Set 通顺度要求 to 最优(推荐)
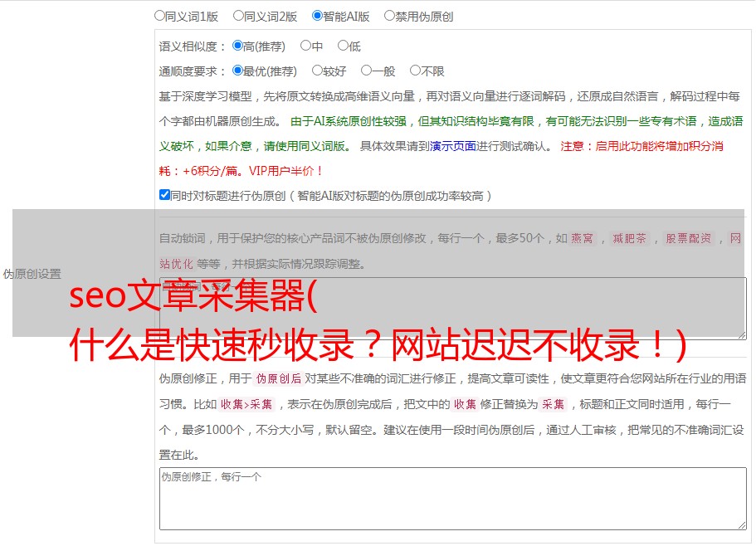The image size is (756, 546). [237, 71]
